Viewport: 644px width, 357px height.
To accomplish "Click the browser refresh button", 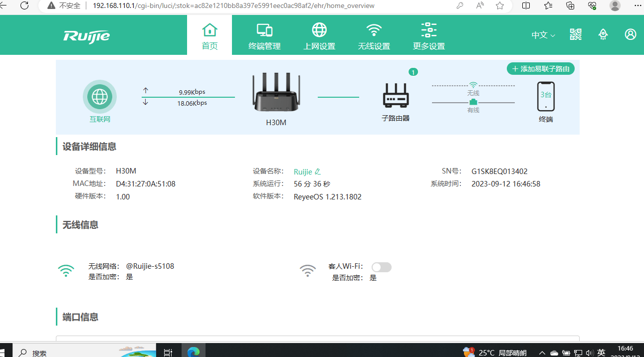I will coord(24,5).
